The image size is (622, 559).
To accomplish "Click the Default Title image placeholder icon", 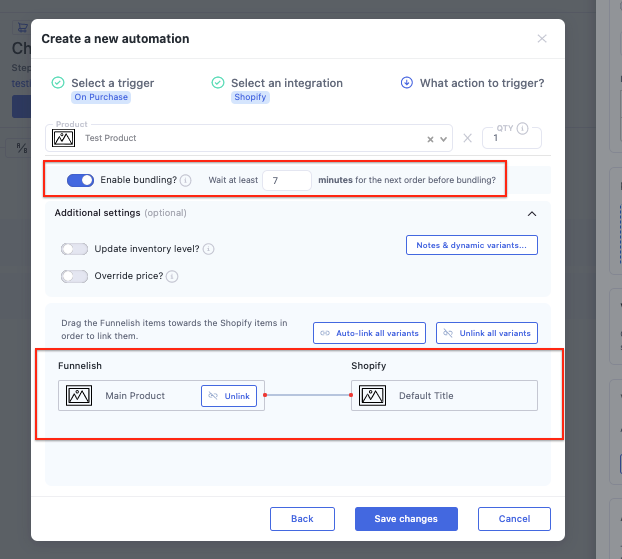I will pyautogui.click(x=373, y=396).
